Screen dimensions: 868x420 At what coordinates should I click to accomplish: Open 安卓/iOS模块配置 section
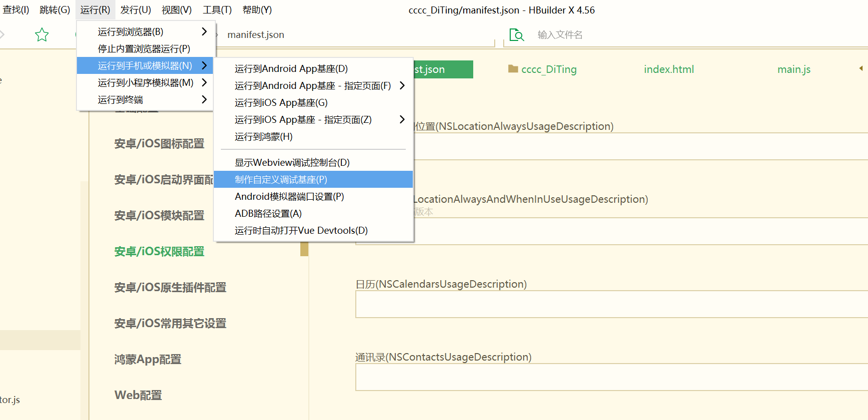[159, 215]
